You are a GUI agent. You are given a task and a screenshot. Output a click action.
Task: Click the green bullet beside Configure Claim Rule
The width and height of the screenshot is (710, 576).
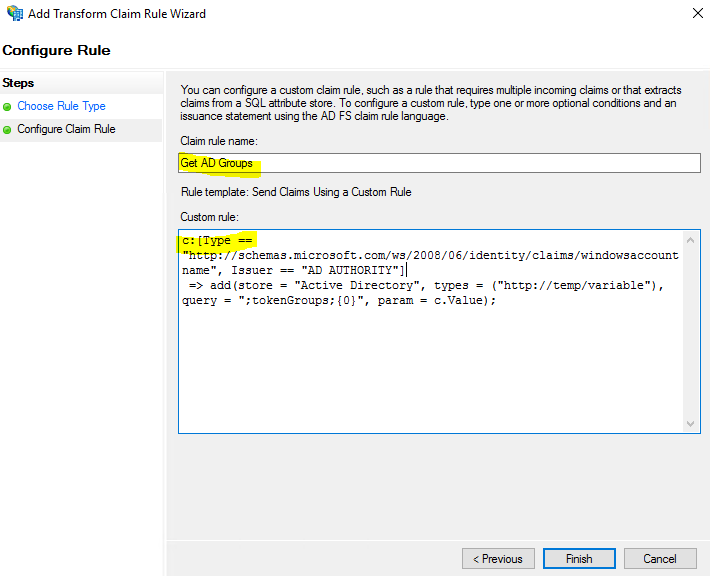point(8,130)
